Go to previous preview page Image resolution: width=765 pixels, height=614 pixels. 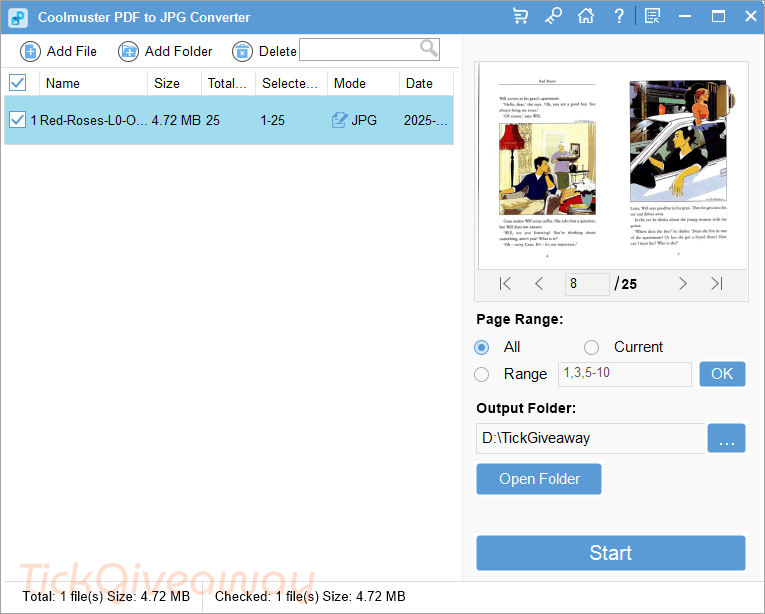tap(539, 284)
